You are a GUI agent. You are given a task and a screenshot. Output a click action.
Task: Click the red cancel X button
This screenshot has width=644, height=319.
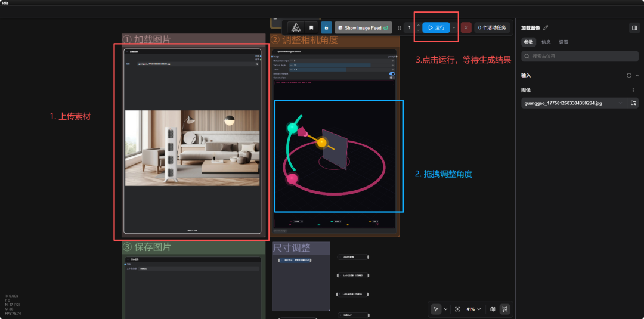click(466, 27)
